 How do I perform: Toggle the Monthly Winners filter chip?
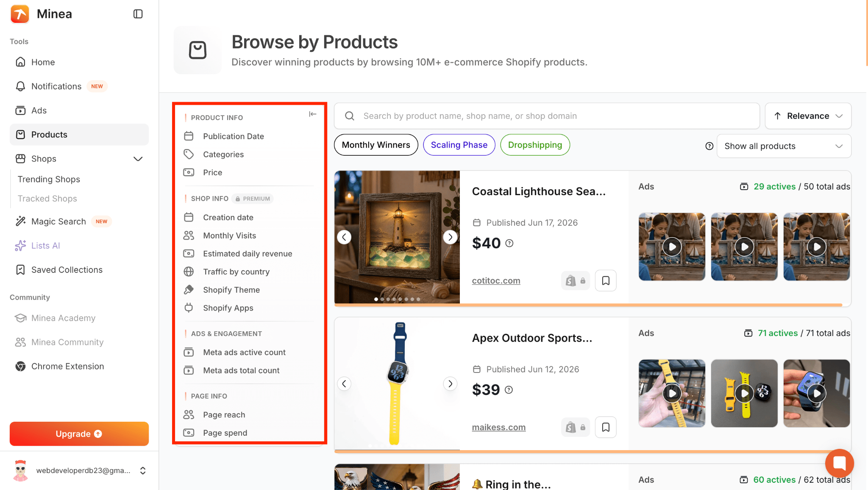376,145
